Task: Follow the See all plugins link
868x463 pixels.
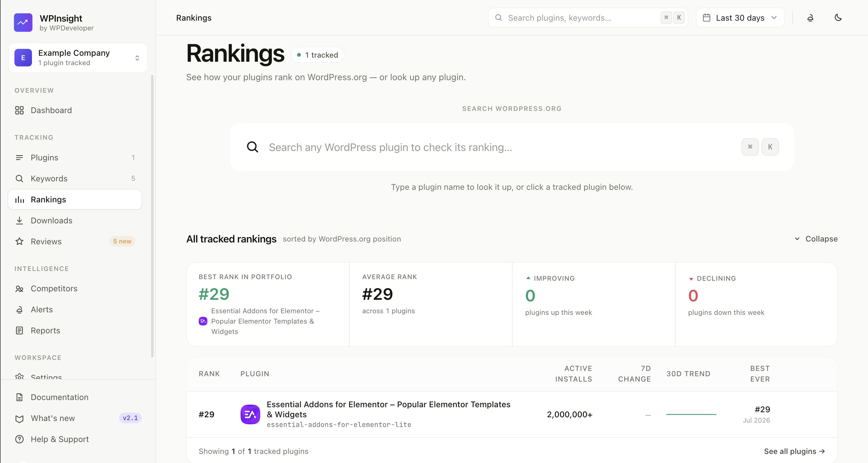Action: (x=794, y=451)
